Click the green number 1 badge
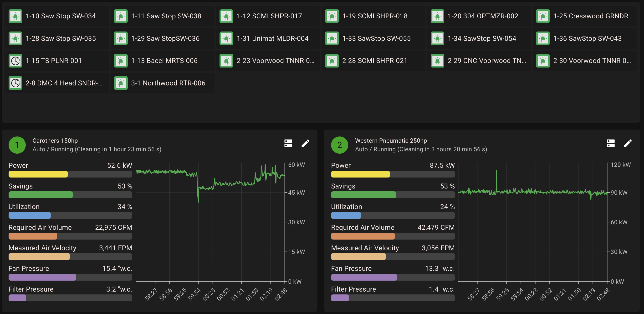Screen dimensions: 644x314 17,145
